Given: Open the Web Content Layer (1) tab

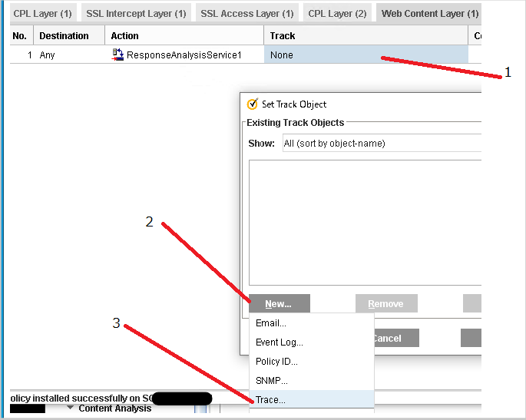Looking at the screenshot, I should coord(429,13).
